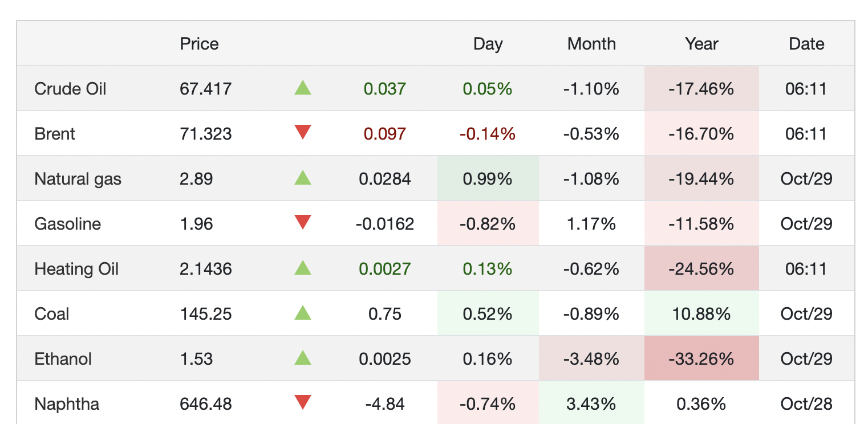Viewport: 868px width, 424px height.
Task: Click Crude Oil month change -1.10%
Action: click(x=591, y=89)
